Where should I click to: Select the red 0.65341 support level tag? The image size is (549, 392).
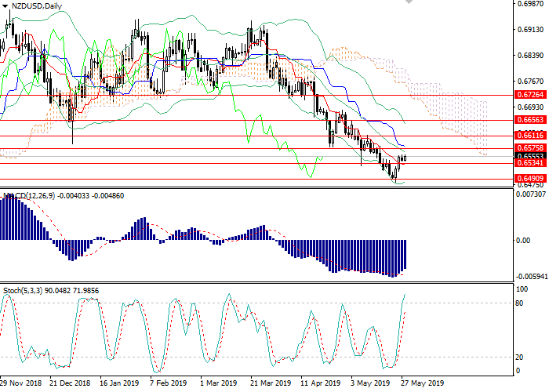point(529,164)
